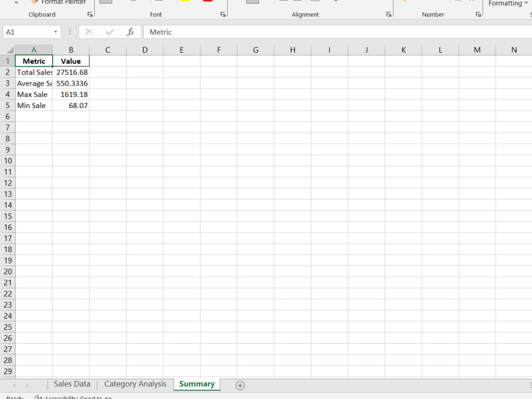Activate the Format Painter tool
Viewport: 532px width, 399px height.
click(x=59, y=2)
